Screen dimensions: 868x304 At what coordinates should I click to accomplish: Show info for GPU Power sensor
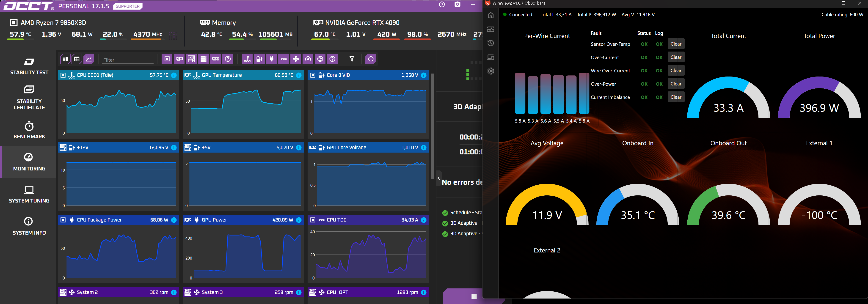point(299,220)
